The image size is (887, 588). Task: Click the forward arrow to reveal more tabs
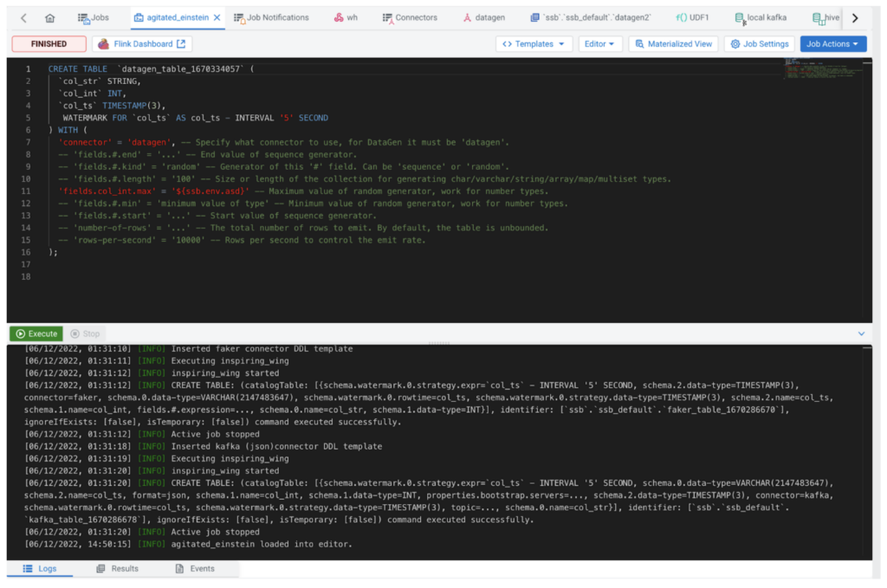854,16
